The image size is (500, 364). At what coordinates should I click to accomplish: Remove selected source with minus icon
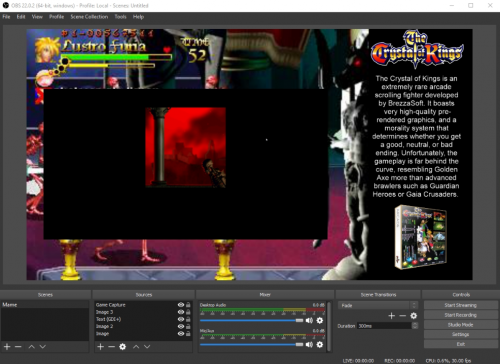tap(111, 347)
